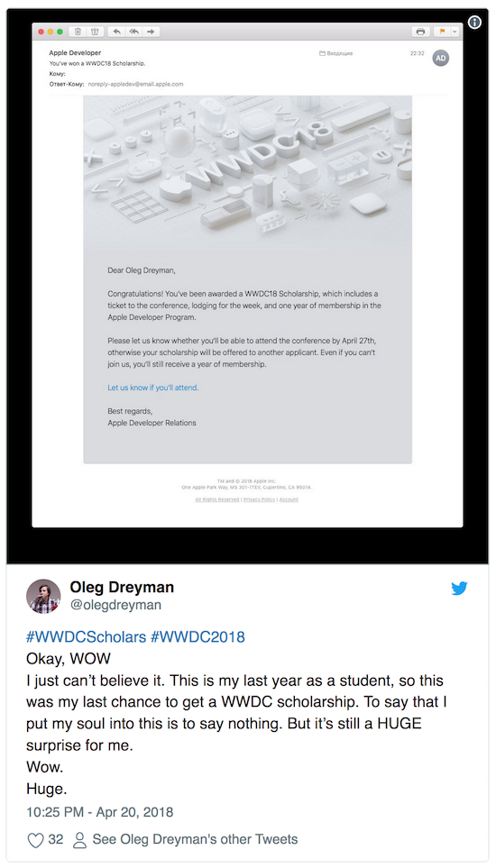Click the trash icon in the mail toolbar
Image resolution: width=496 pixels, height=868 pixels.
78,32
